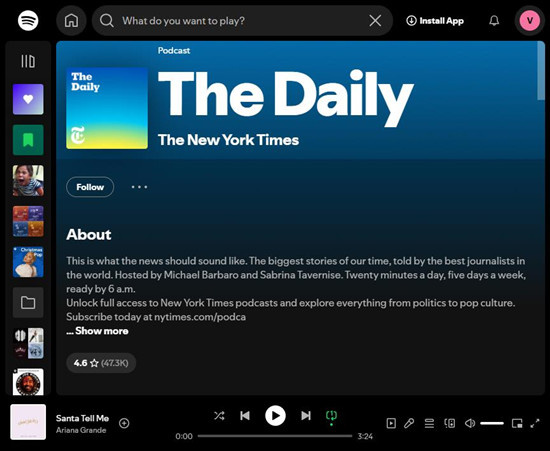550x451 pixels.
Task: Skip to next track
Action: click(x=306, y=416)
